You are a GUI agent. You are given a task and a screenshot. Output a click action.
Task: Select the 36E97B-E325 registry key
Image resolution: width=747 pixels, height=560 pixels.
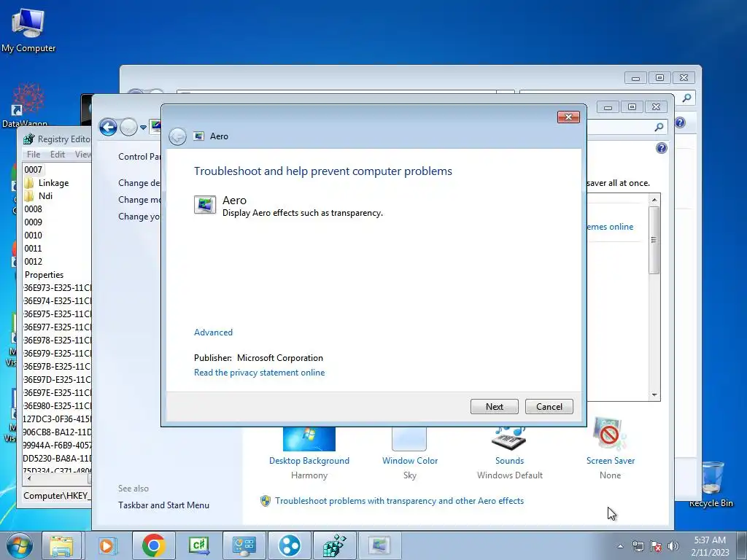57,366
